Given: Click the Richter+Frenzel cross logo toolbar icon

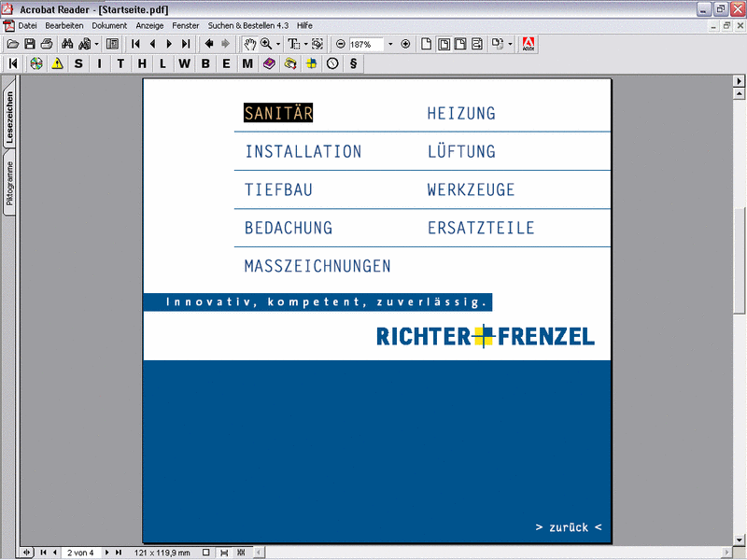Looking at the screenshot, I should click(311, 63).
